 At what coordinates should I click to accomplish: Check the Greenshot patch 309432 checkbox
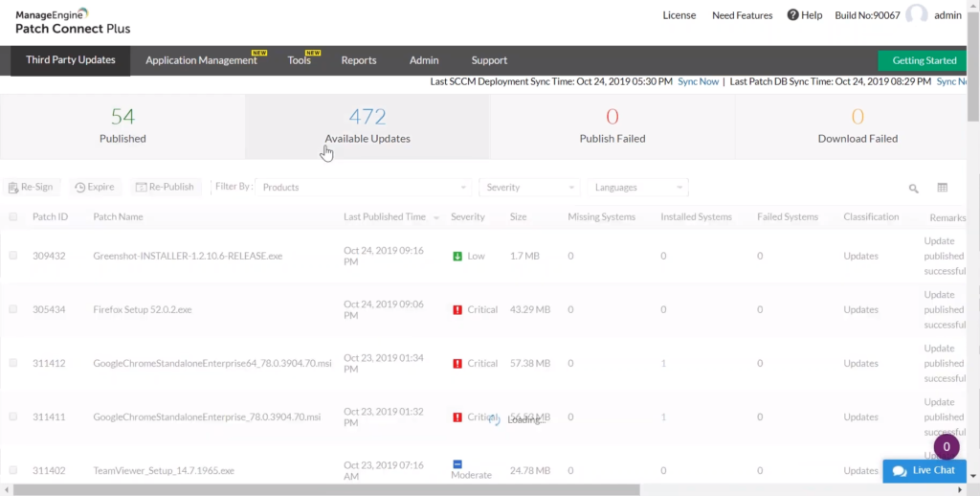tap(13, 256)
